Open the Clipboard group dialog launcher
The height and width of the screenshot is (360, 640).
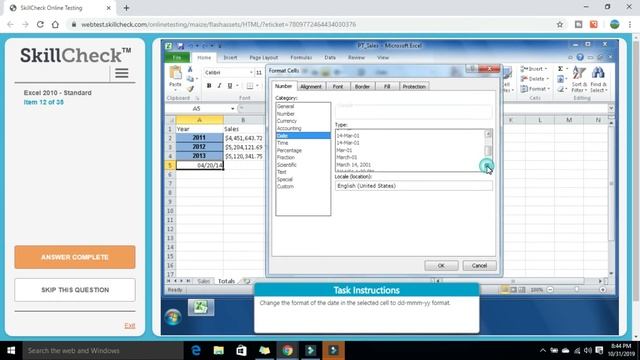197,98
